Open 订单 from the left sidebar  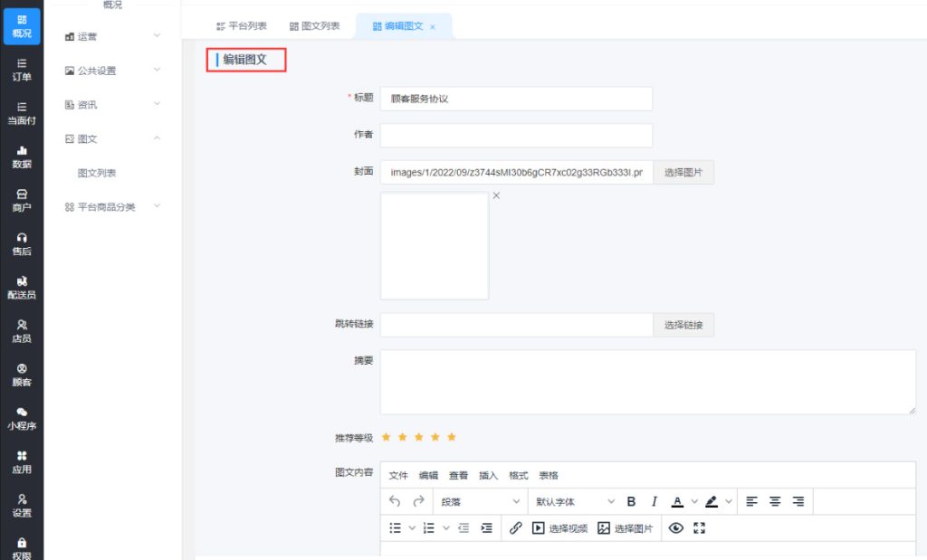[x=22, y=70]
